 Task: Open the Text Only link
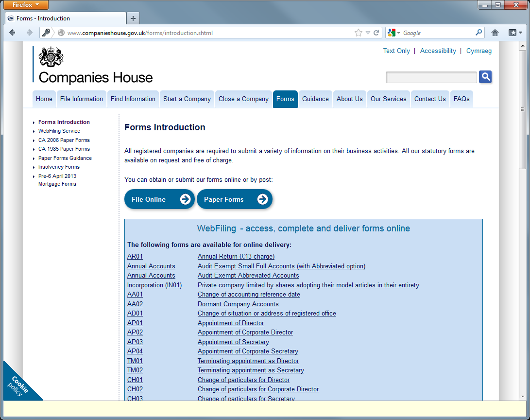pyautogui.click(x=396, y=51)
